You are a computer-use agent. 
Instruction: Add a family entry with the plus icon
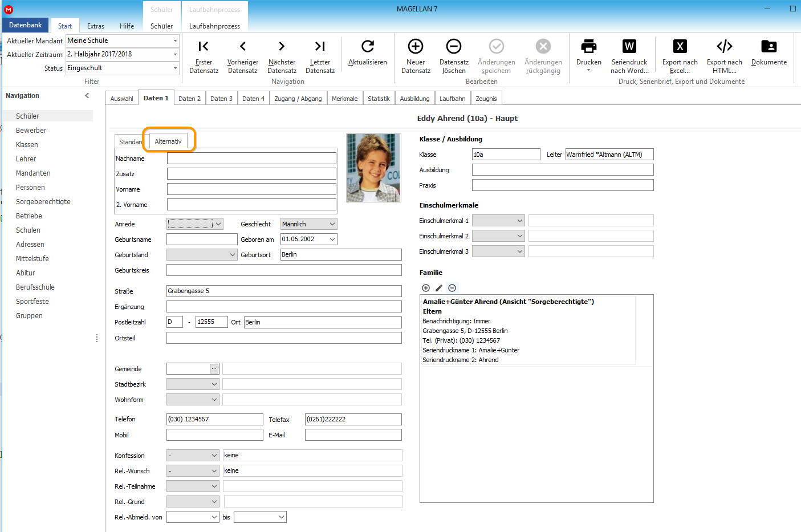(x=426, y=288)
